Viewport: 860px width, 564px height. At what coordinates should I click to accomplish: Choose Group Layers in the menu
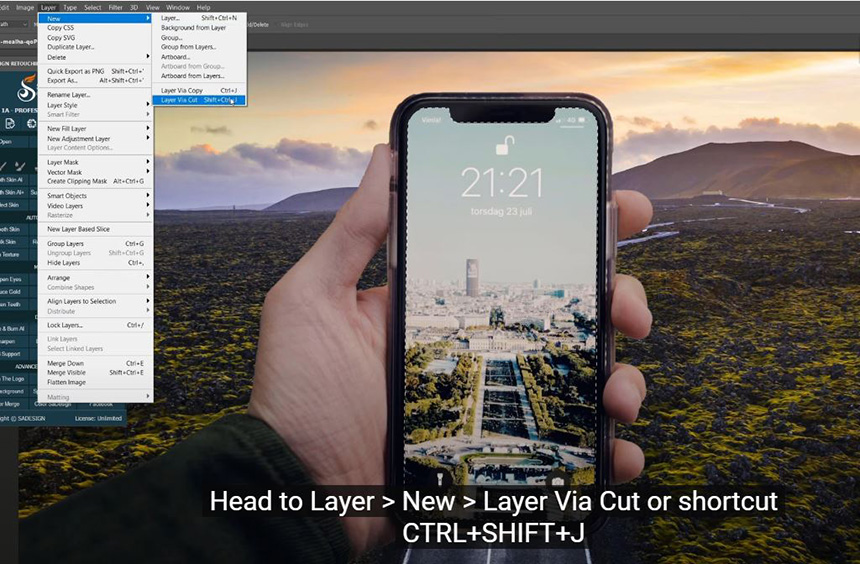coord(95,243)
